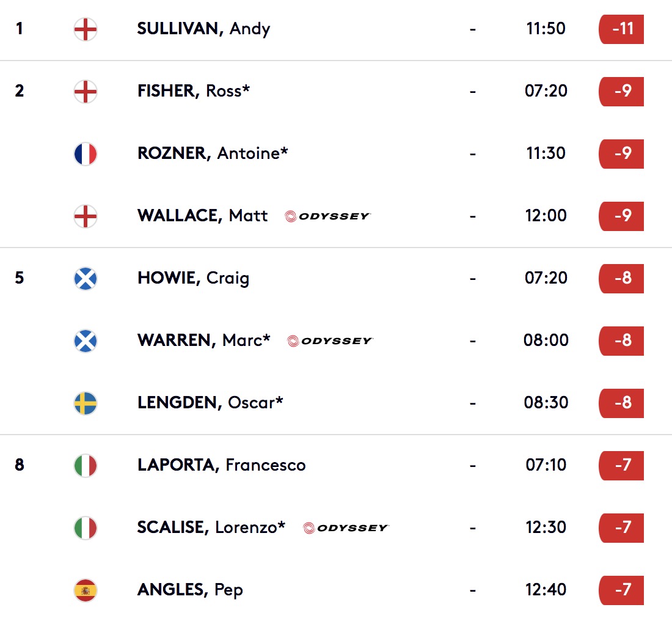Select WARREN, Marc player name

pos(203,340)
